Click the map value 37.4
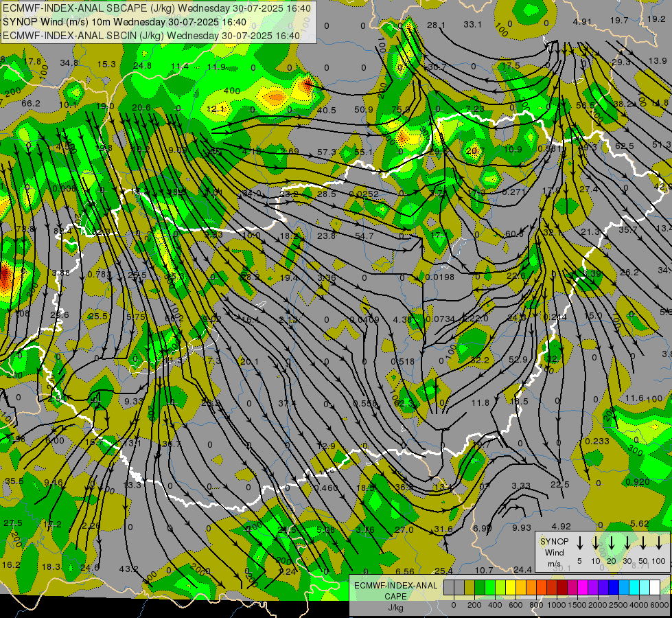Screen dimensions: 672x618 [x=287, y=404]
